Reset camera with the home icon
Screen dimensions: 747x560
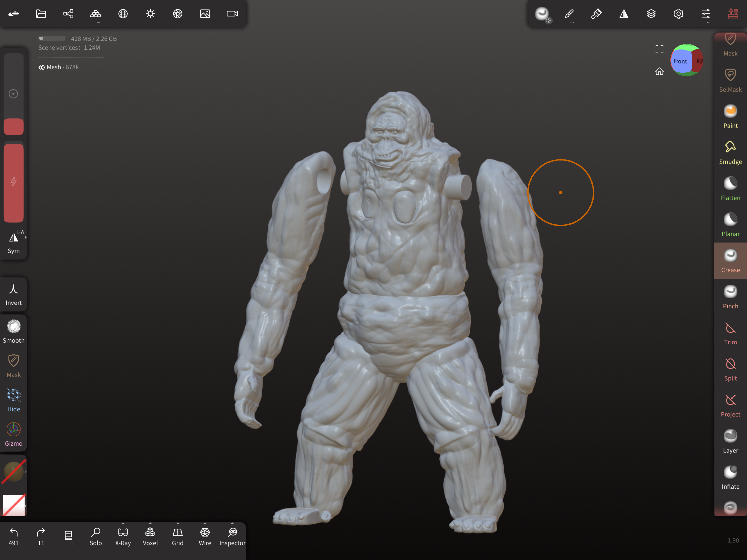click(659, 71)
